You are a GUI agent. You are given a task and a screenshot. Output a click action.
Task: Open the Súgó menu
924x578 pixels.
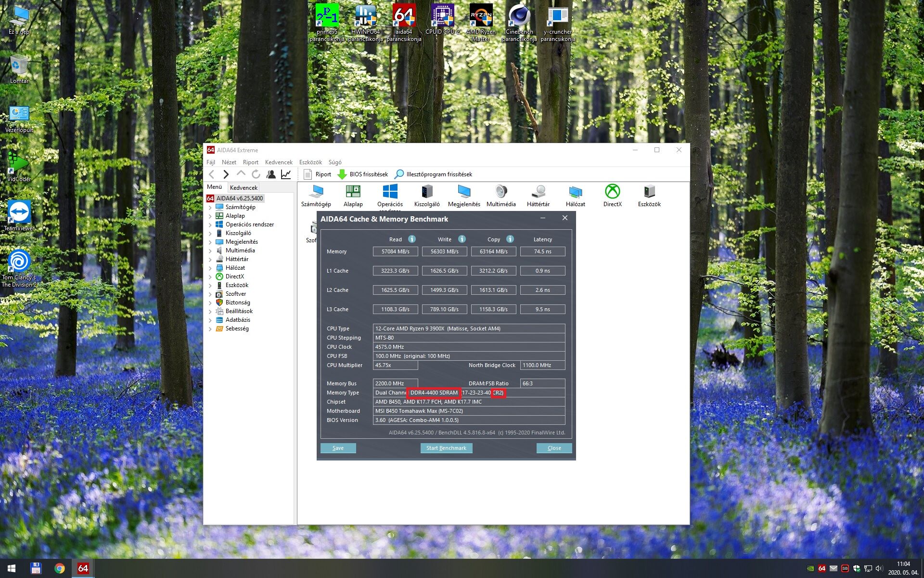pos(335,162)
